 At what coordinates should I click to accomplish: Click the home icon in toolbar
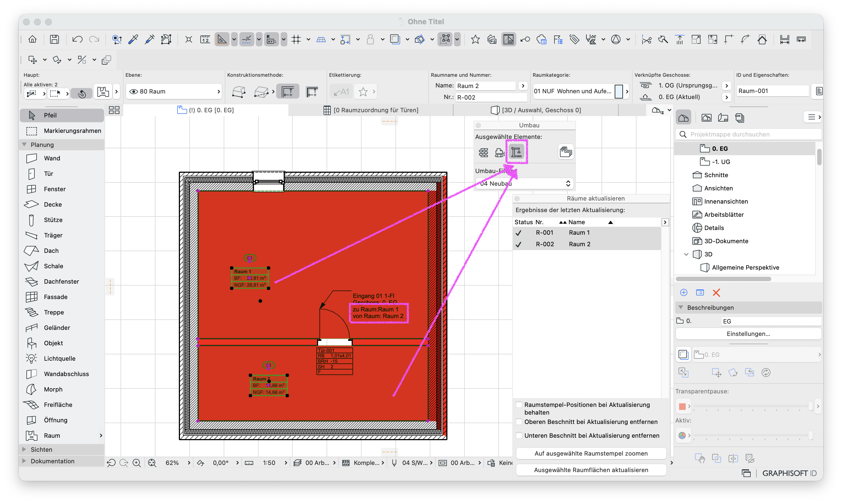pos(32,39)
